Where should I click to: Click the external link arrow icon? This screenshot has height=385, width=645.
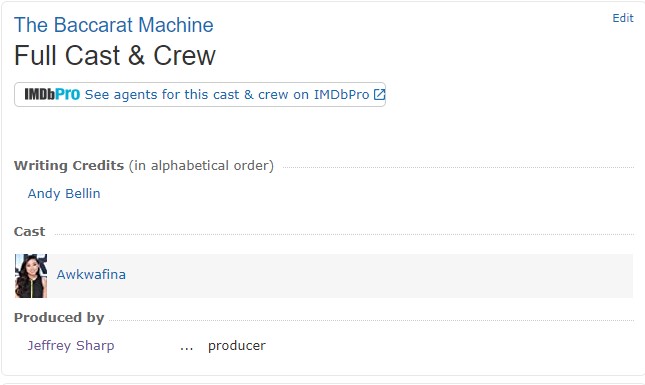[379, 95]
